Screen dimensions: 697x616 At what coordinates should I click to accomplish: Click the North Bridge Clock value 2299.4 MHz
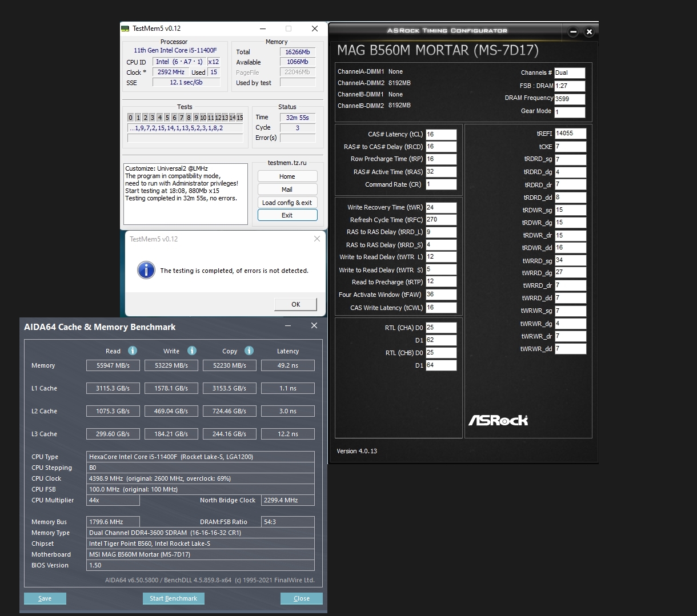(288, 500)
